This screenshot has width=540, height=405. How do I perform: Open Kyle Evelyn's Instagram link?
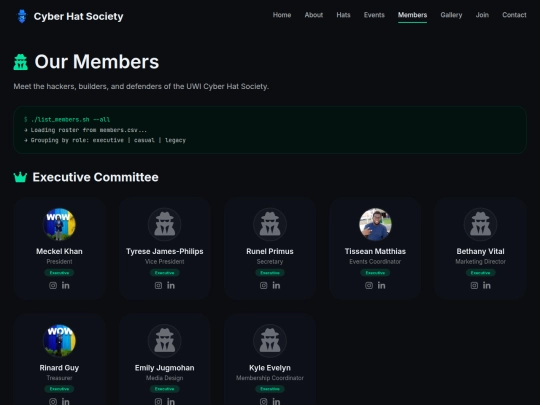tap(263, 402)
